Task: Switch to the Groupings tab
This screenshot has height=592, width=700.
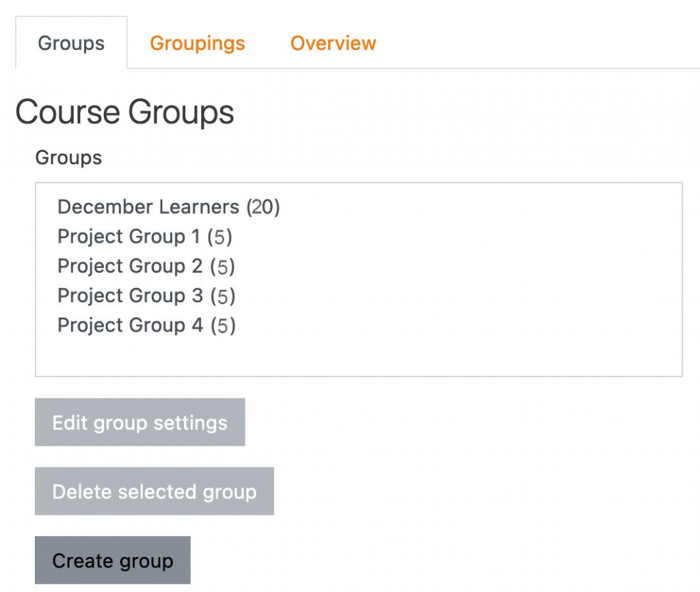Action: click(x=198, y=43)
